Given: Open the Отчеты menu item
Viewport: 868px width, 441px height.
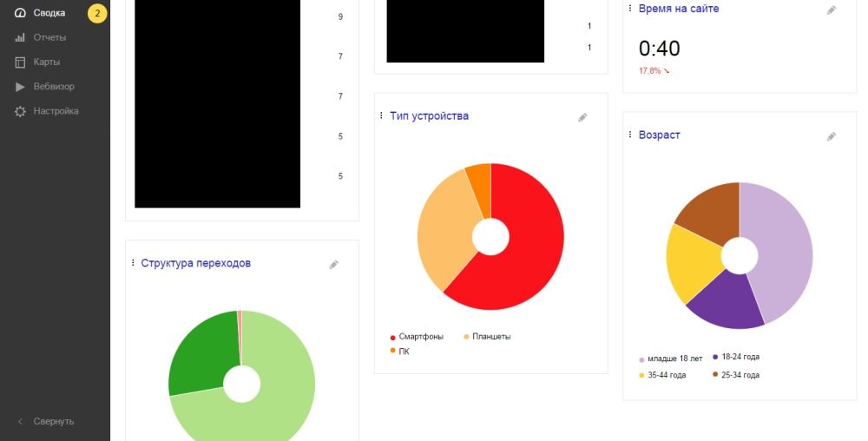Looking at the screenshot, I should click(49, 37).
